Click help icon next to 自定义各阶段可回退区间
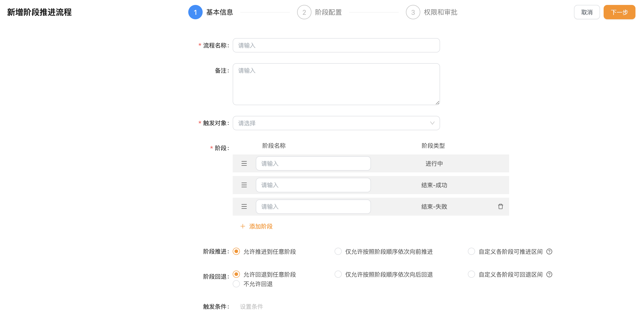 click(549, 274)
